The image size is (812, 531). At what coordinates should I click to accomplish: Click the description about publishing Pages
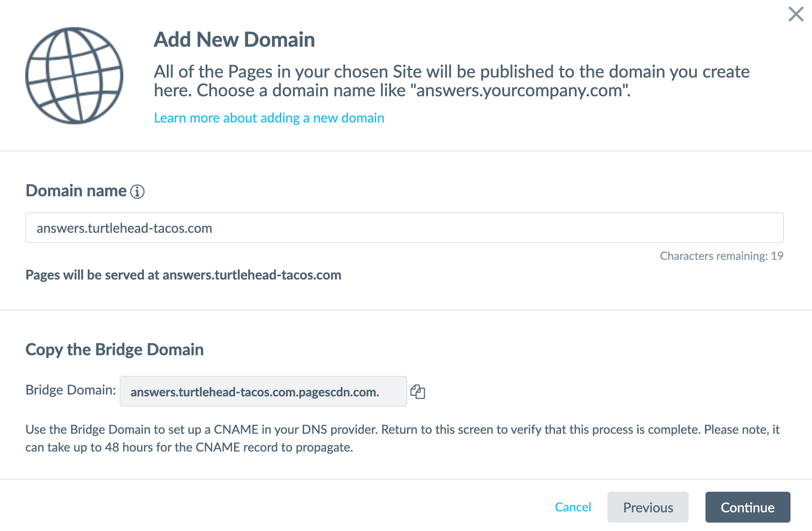click(452, 81)
